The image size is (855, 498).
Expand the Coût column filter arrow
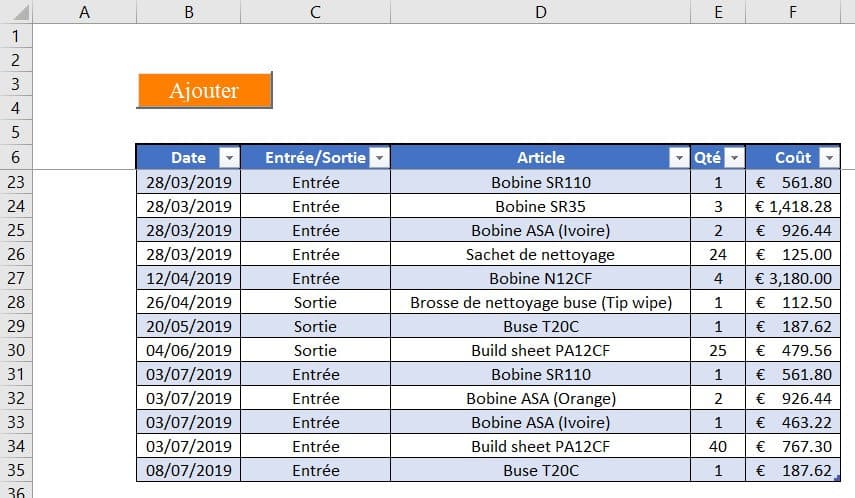(x=829, y=158)
